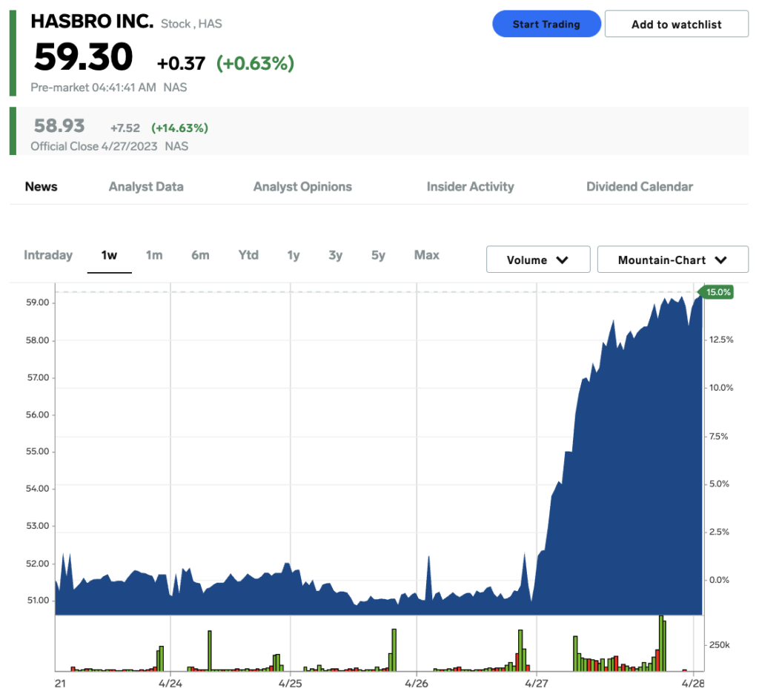This screenshot has width=759, height=700.
Task: Show the Max chart range
Action: [x=427, y=255]
